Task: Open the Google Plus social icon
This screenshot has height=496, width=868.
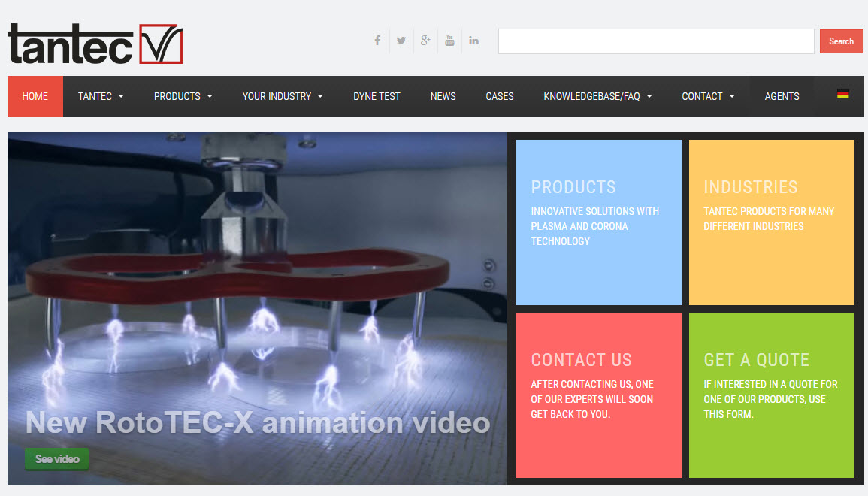Action: (x=425, y=41)
